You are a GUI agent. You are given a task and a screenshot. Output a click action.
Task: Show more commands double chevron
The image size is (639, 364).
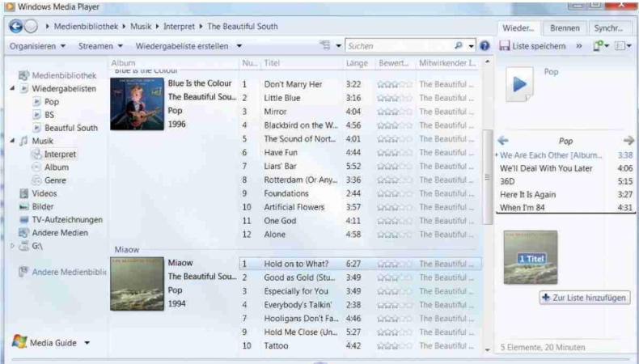[579, 46]
